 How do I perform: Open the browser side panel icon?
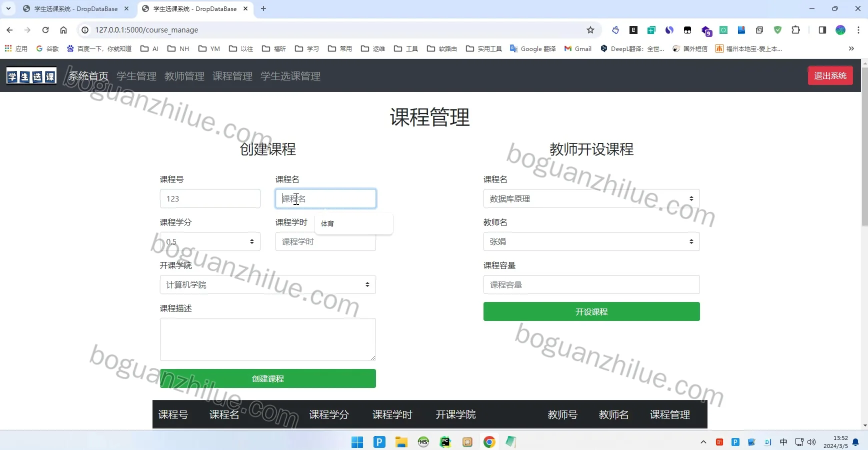[x=822, y=30]
